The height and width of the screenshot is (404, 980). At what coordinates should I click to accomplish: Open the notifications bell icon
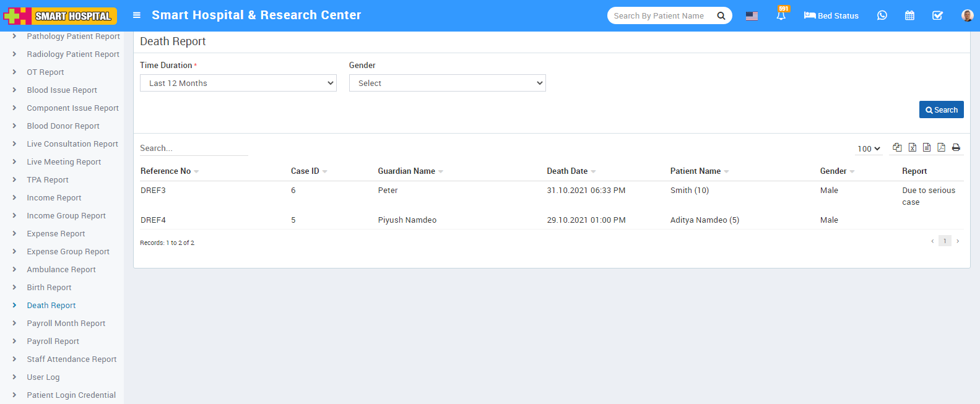[x=781, y=16]
